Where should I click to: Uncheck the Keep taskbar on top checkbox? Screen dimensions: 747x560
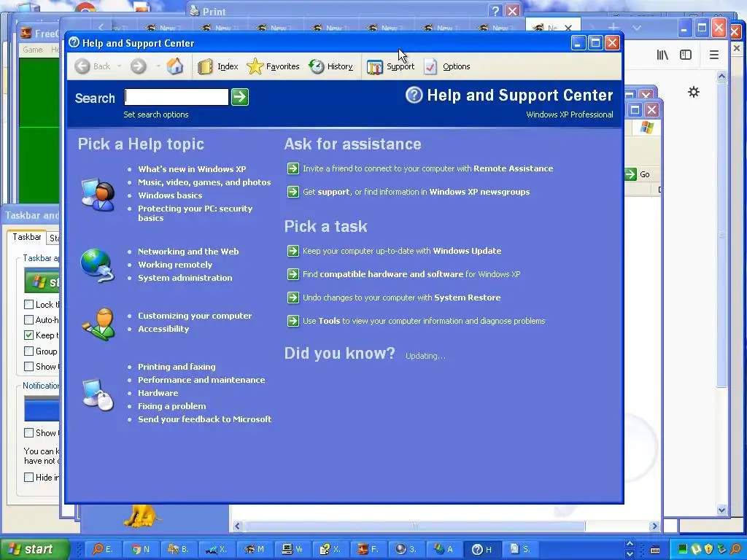pos(28,335)
